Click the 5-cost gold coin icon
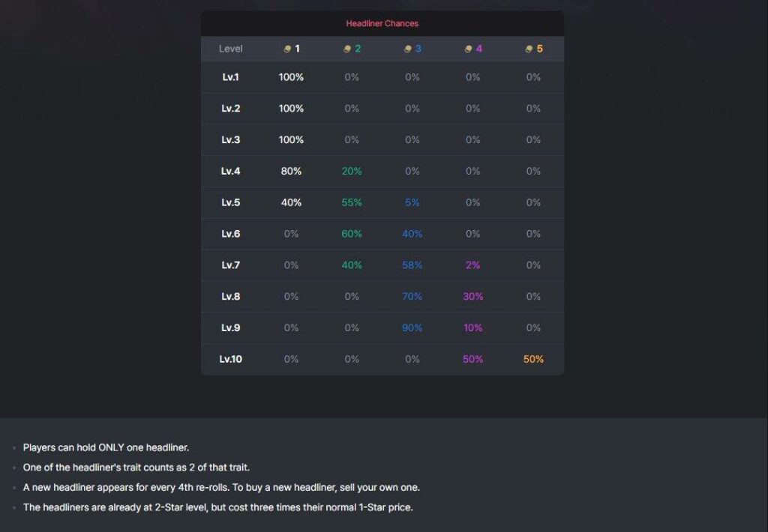The image size is (768, 532). pos(529,49)
